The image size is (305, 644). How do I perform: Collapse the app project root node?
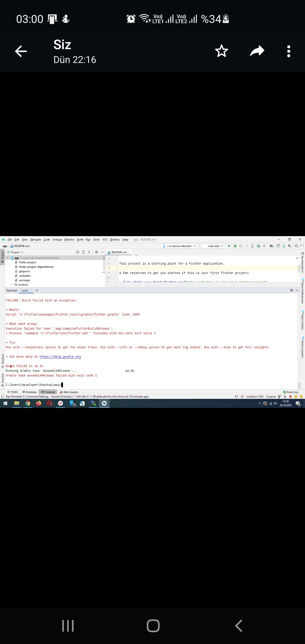pyautogui.click(x=8, y=258)
